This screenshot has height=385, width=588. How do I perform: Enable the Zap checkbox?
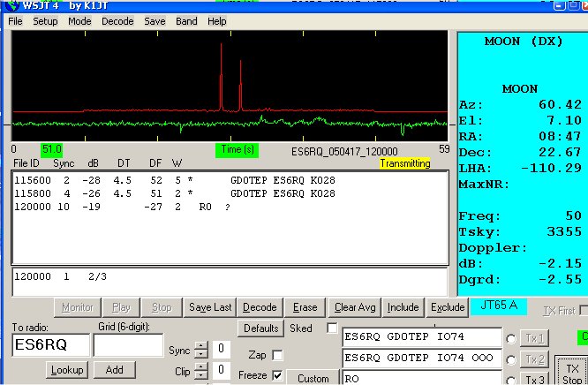click(x=278, y=355)
